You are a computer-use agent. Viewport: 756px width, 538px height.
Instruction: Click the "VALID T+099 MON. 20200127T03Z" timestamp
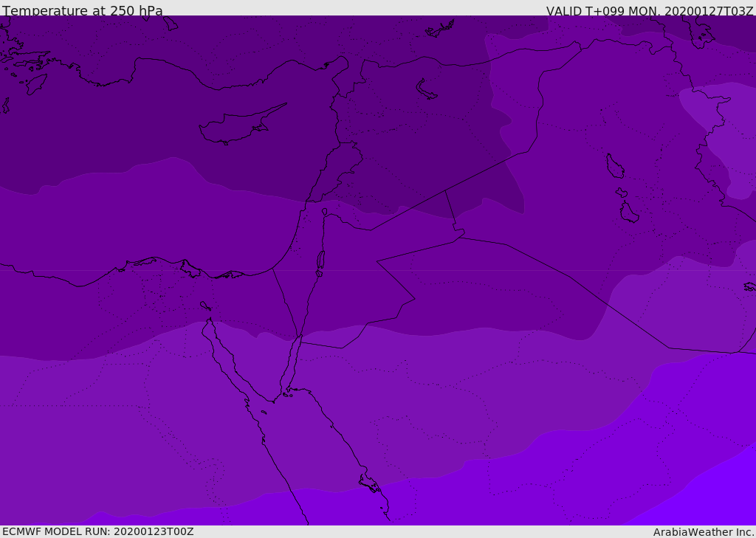650,11
